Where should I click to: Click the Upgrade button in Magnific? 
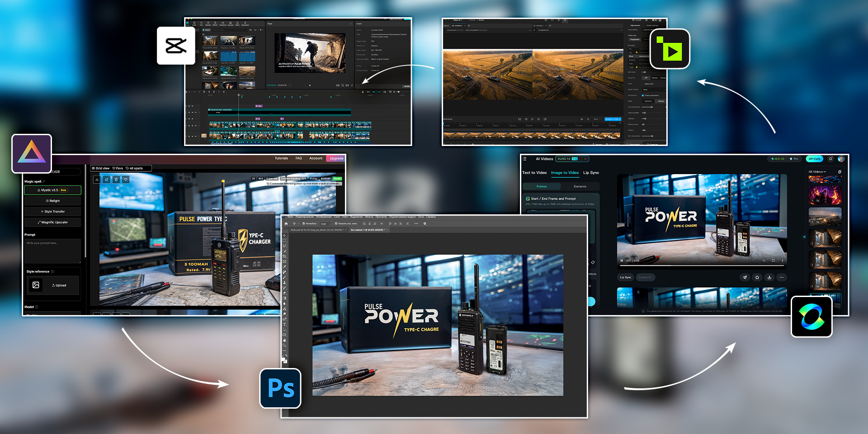point(336,158)
